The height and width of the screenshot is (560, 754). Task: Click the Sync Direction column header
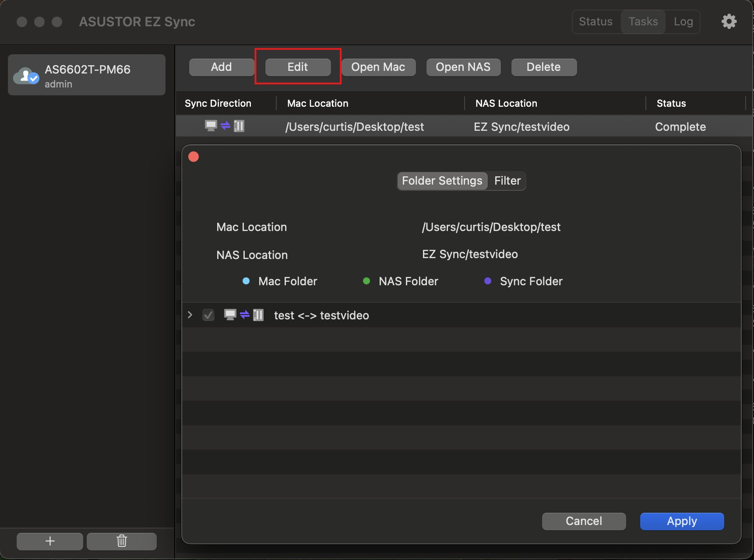point(218,103)
